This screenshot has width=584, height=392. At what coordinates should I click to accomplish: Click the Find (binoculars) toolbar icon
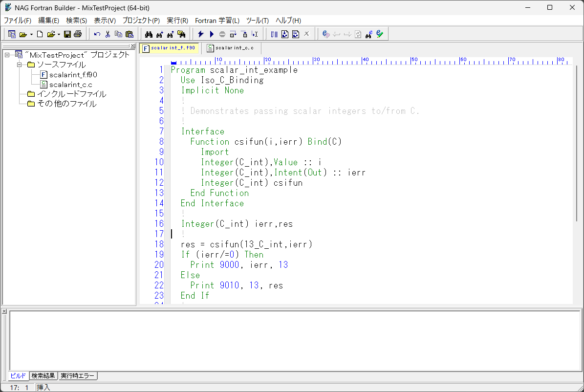[149, 34]
